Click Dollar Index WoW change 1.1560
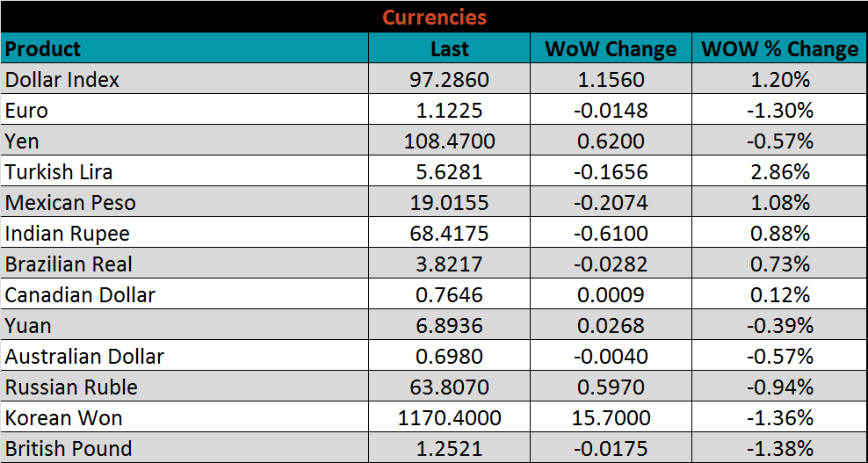Image resolution: width=868 pixels, height=463 pixels. (x=611, y=80)
